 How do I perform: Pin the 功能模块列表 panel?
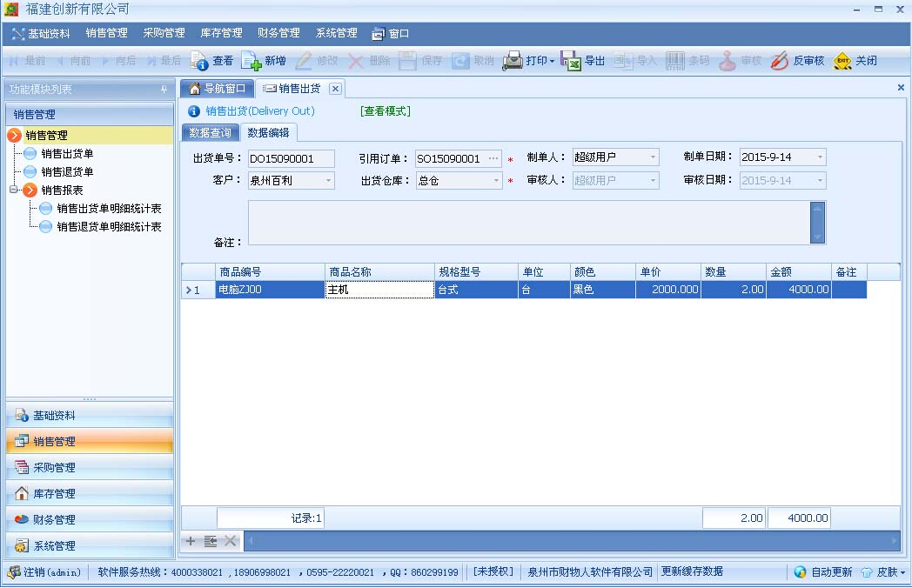coord(164,90)
